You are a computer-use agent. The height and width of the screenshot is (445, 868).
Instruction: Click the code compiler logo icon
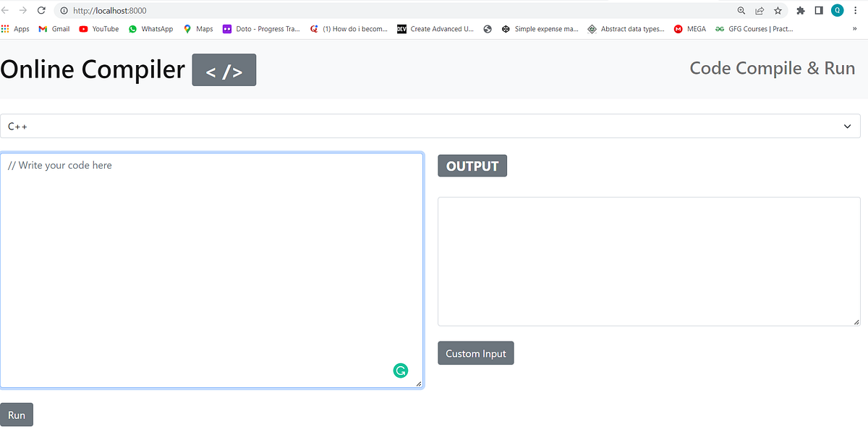click(x=224, y=69)
